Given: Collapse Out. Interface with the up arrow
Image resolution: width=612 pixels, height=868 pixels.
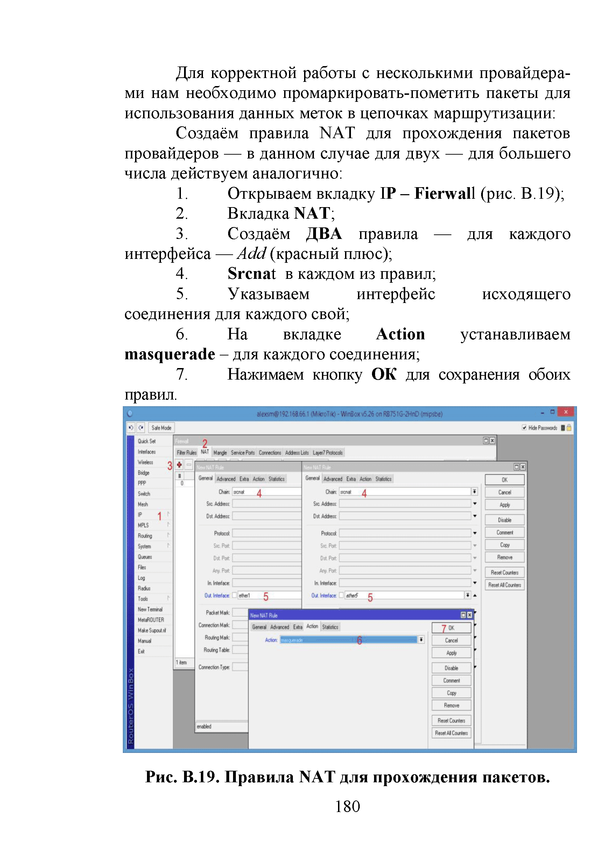Looking at the screenshot, I should pos(475,595).
